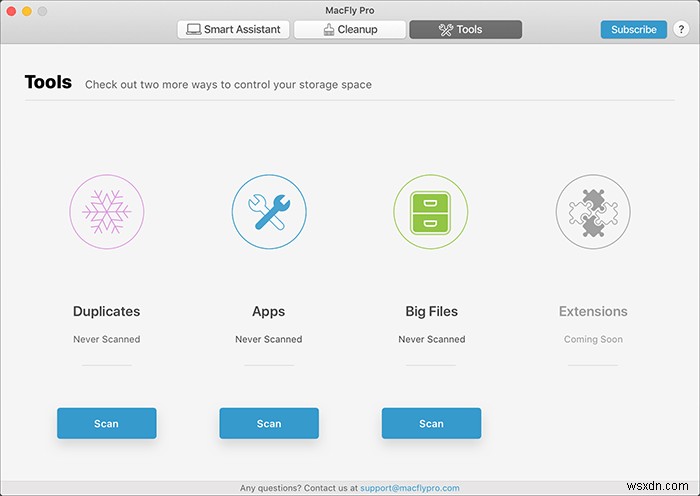Click the MacFly Pro window title

pos(350,10)
